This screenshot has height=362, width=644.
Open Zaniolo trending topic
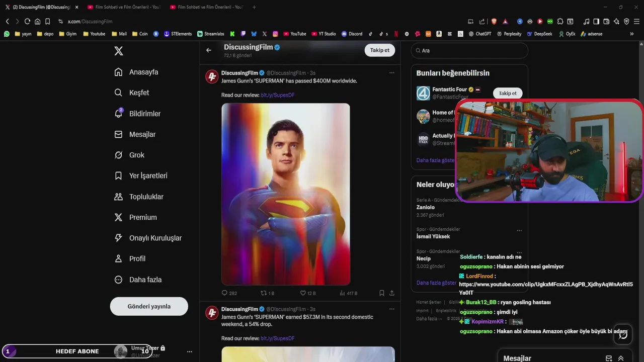426,207
